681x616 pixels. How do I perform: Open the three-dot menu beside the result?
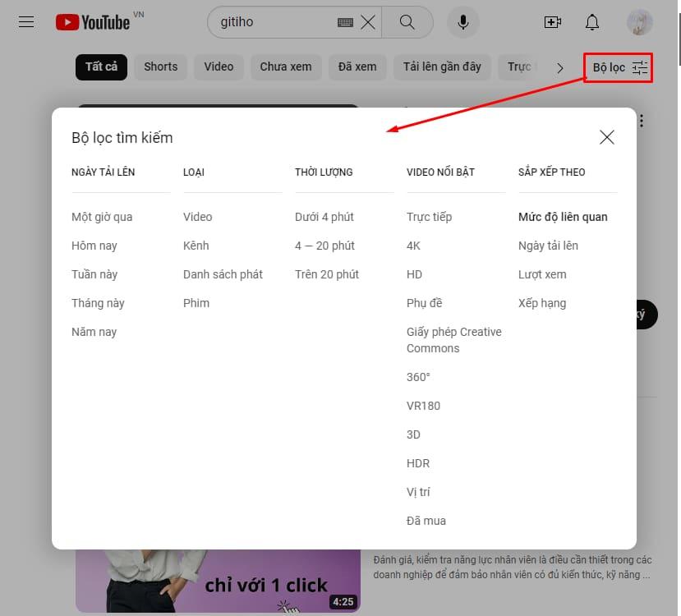point(642,121)
